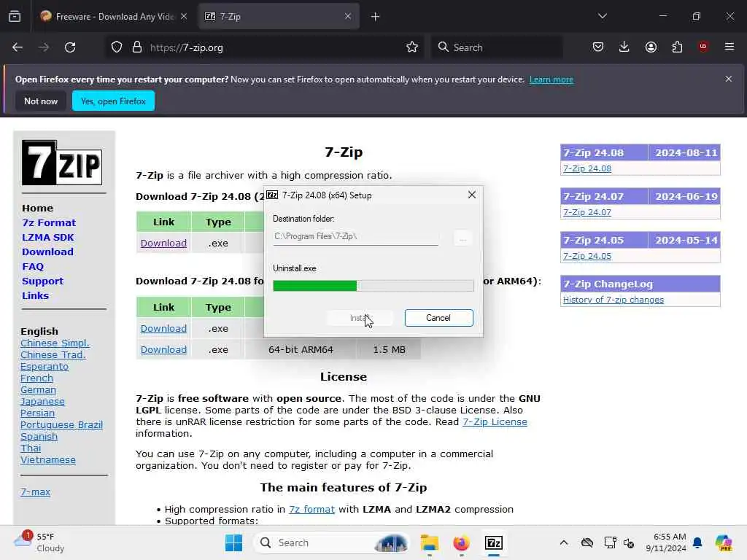Viewport: 747px width, 560px height.
Task: Open Windows Start menu
Action: click(233, 542)
